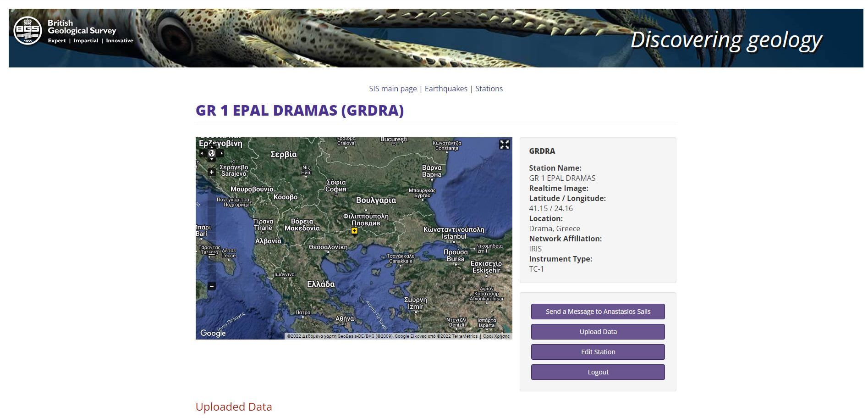Click the map zoom out minus button

tap(211, 286)
